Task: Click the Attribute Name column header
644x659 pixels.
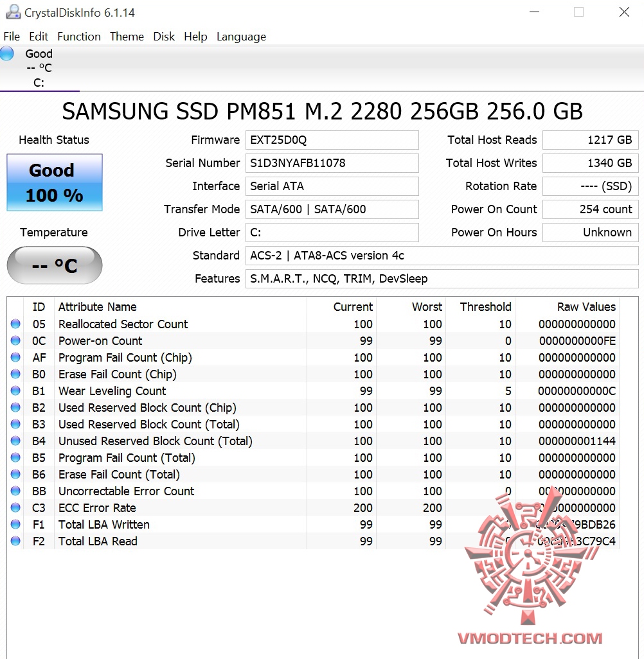Action: 181,307
